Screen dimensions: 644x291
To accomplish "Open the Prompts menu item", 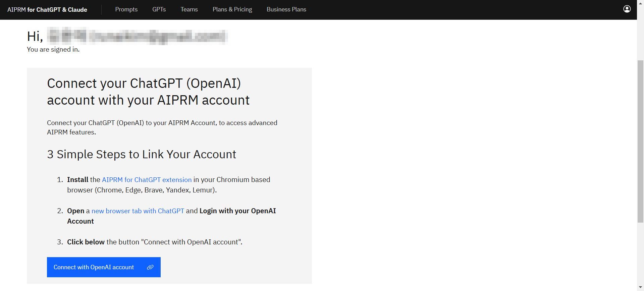I will 126,9.
